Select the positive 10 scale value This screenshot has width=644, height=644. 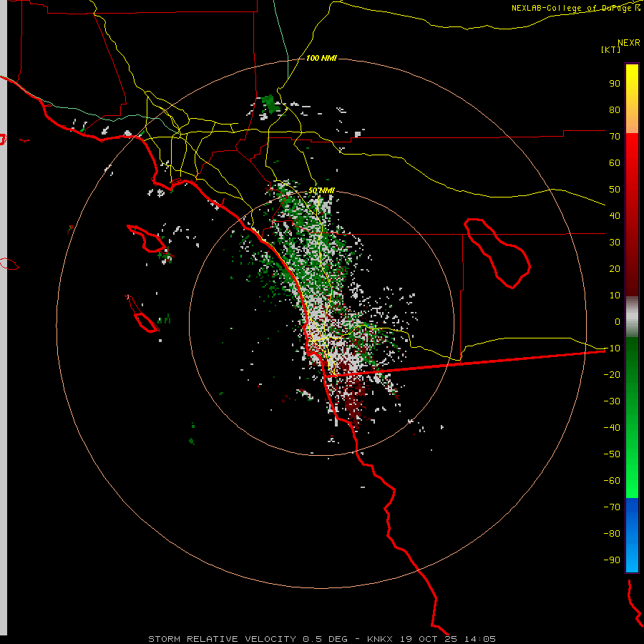[615, 296]
